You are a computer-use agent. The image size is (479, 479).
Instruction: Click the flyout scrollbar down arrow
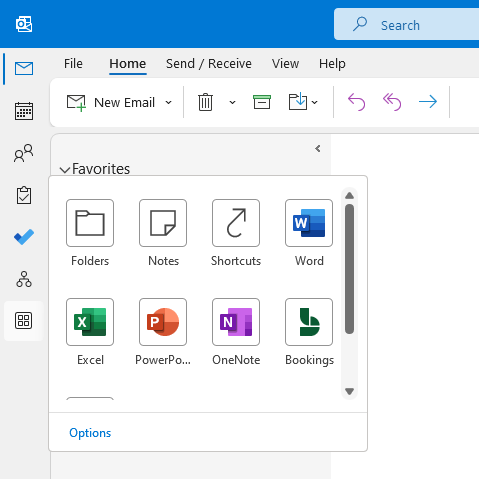[349, 391]
